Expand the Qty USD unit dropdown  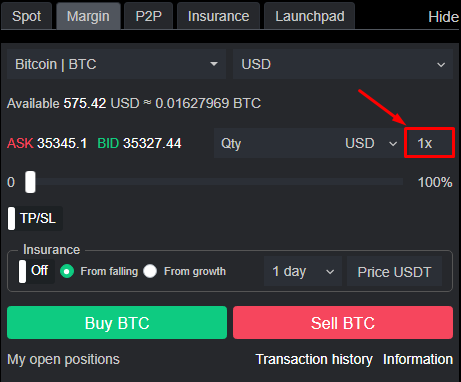(371, 143)
